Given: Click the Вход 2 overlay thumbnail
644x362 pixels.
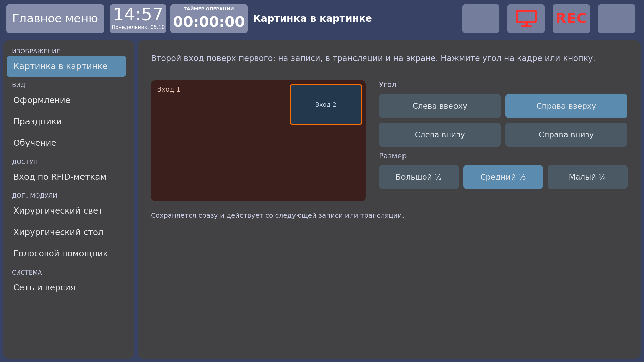Looking at the screenshot, I should click(326, 105).
